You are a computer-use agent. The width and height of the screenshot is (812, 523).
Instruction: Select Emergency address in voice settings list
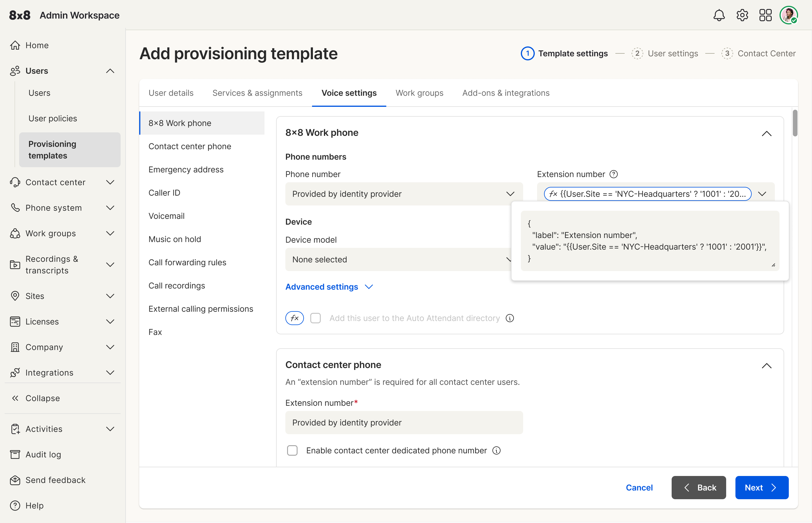(202, 169)
